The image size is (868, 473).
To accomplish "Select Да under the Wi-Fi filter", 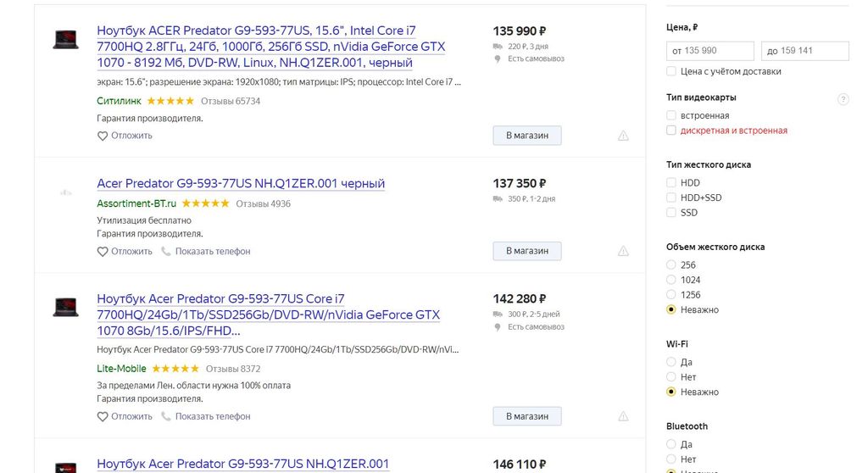I will [x=672, y=362].
